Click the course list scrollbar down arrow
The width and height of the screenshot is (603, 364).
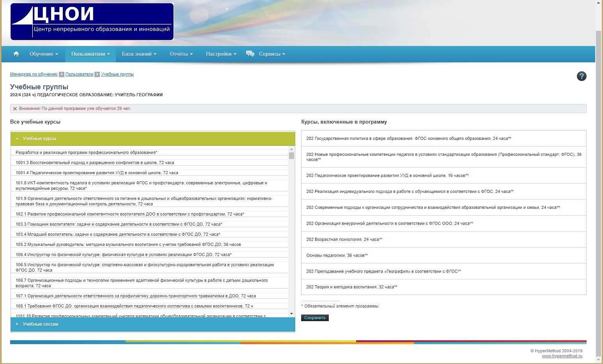pos(291,314)
